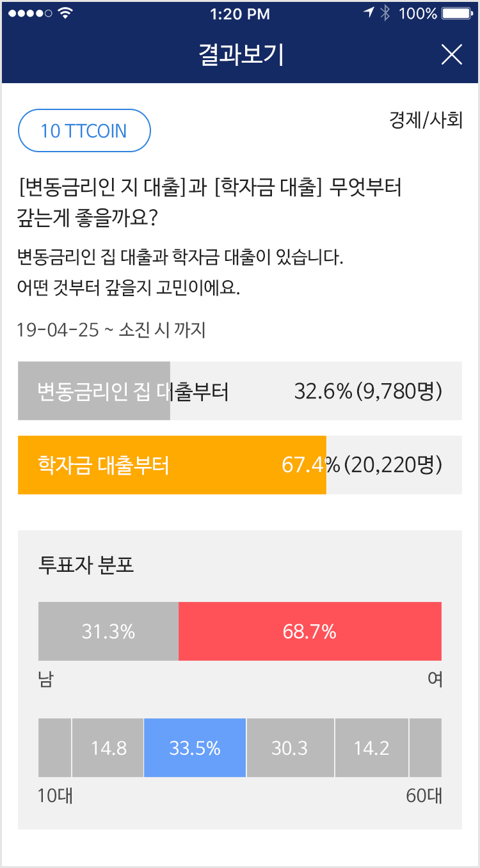Tap the highlighted 33.5% age segment
The width and height of the screenshot is (480, 868).
[x=195, y=748]
